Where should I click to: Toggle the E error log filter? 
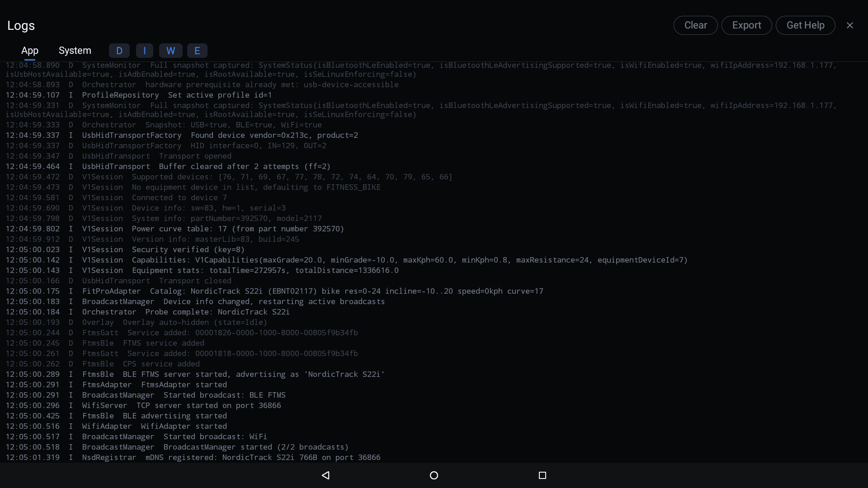(x=197, y=51)
